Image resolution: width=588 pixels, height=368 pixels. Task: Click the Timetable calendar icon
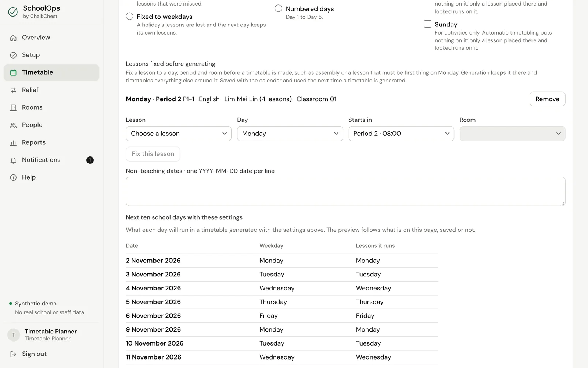coord(13,73)
